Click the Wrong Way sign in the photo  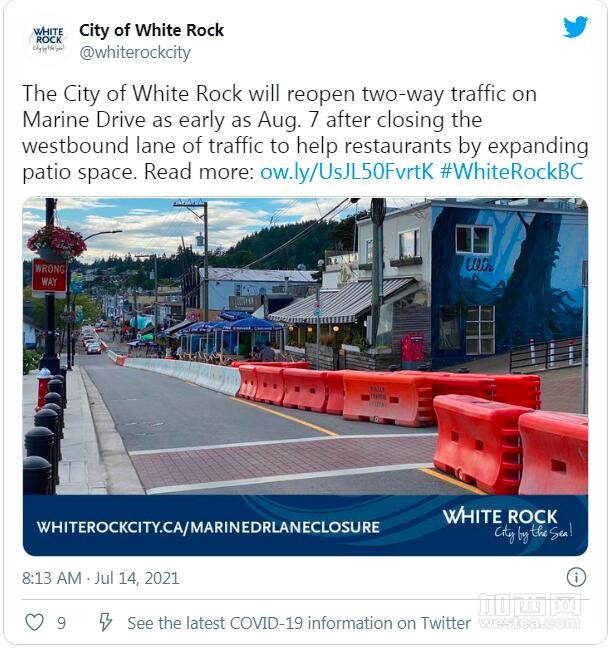click(49, 276)
